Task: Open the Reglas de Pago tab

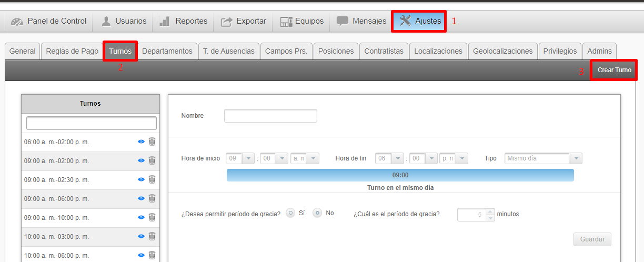Action: point(72,51)
